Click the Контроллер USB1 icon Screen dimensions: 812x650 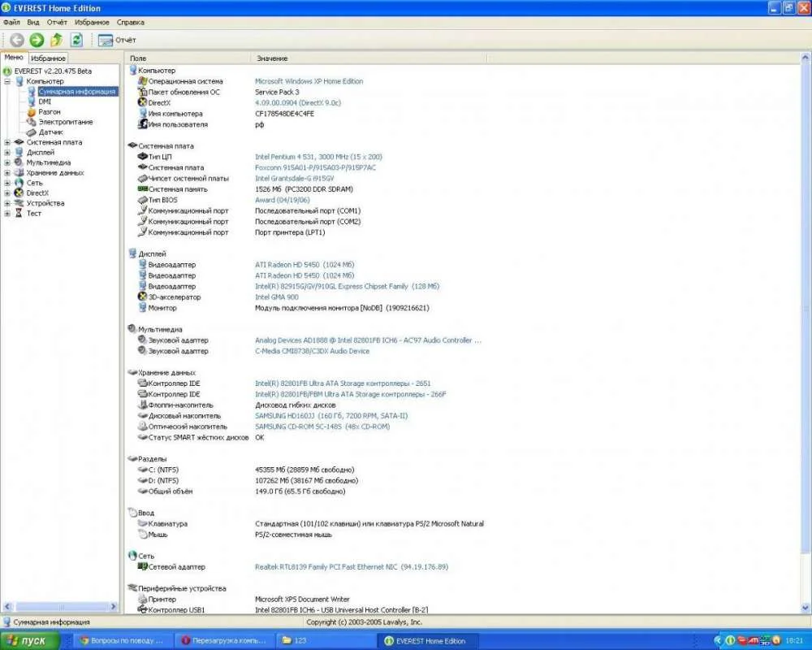point(143,610)
